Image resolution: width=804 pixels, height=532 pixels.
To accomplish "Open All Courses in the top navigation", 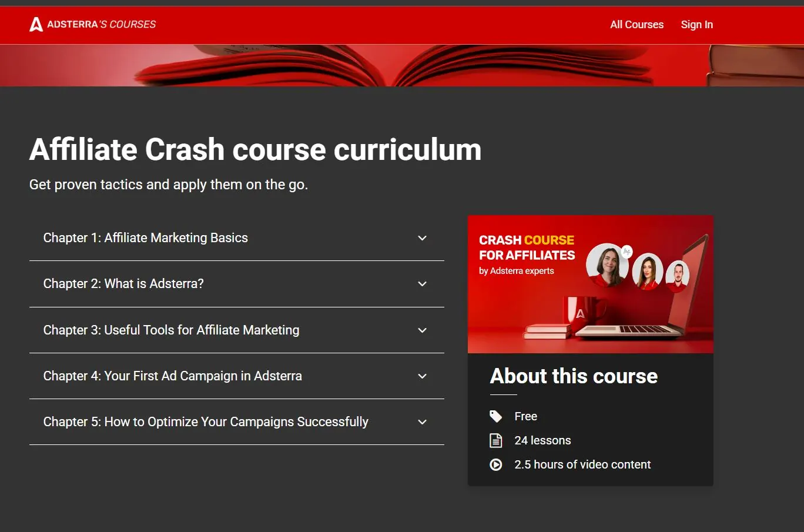I will [x=636, y=25].
